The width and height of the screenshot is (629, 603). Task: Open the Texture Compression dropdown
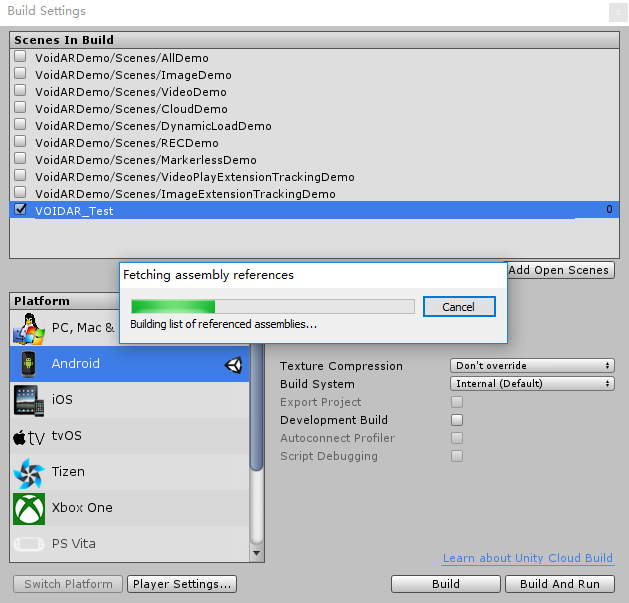tap(532, 365)
